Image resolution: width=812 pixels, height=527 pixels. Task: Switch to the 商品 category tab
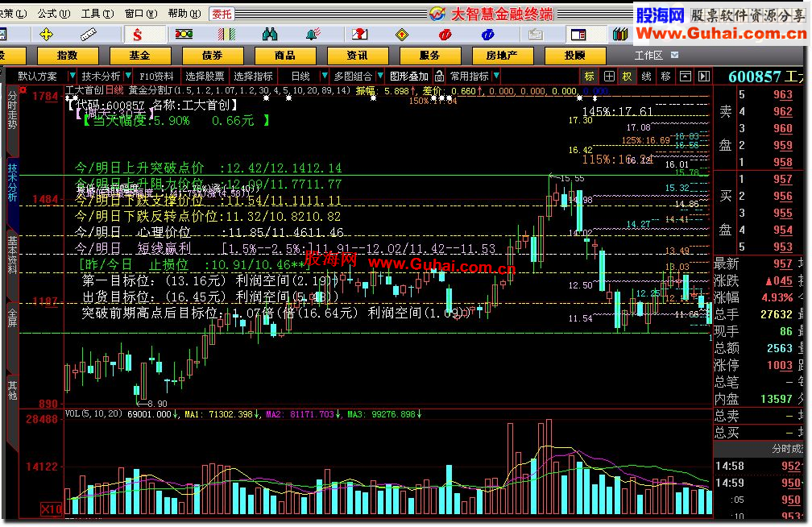(285, 55)
